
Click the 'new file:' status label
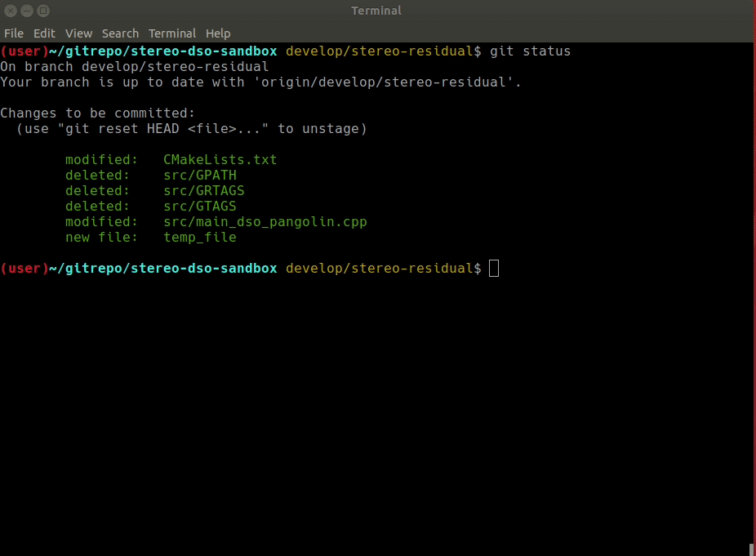click(101, 238)
